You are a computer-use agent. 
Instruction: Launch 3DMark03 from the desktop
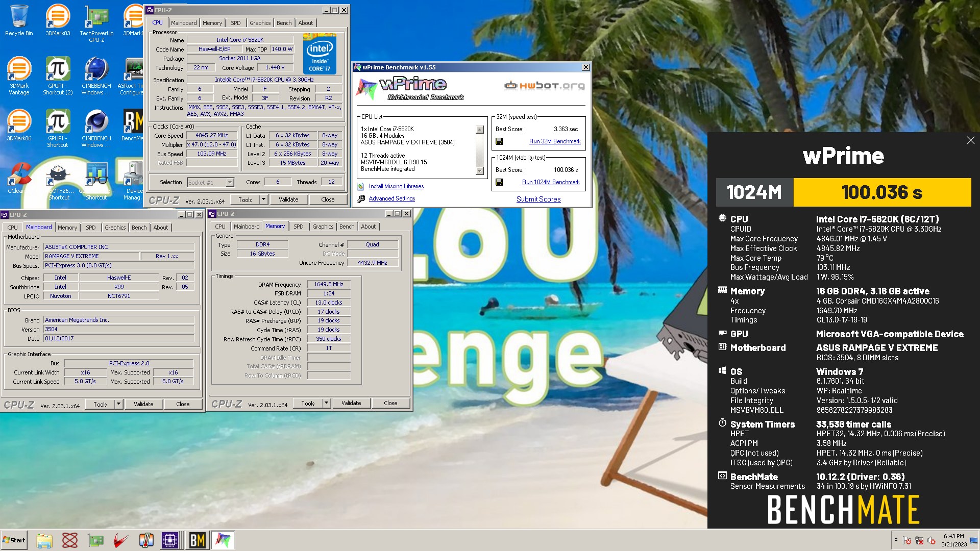click(x=58, y=20)
